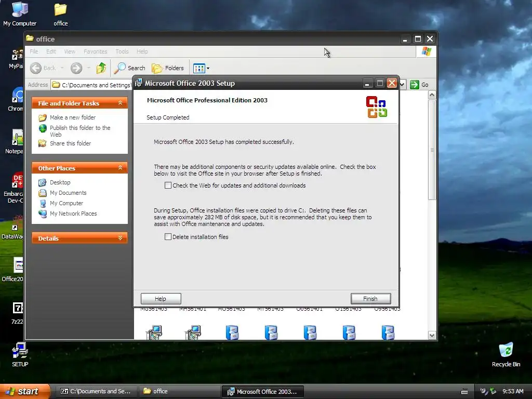Select the DataWa desktop shortcut

13,228
